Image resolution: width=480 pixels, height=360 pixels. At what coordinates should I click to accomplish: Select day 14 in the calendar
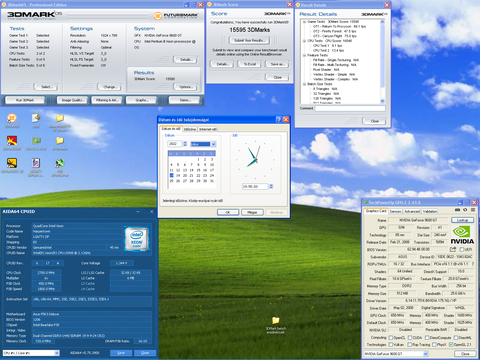coord(191,170)
